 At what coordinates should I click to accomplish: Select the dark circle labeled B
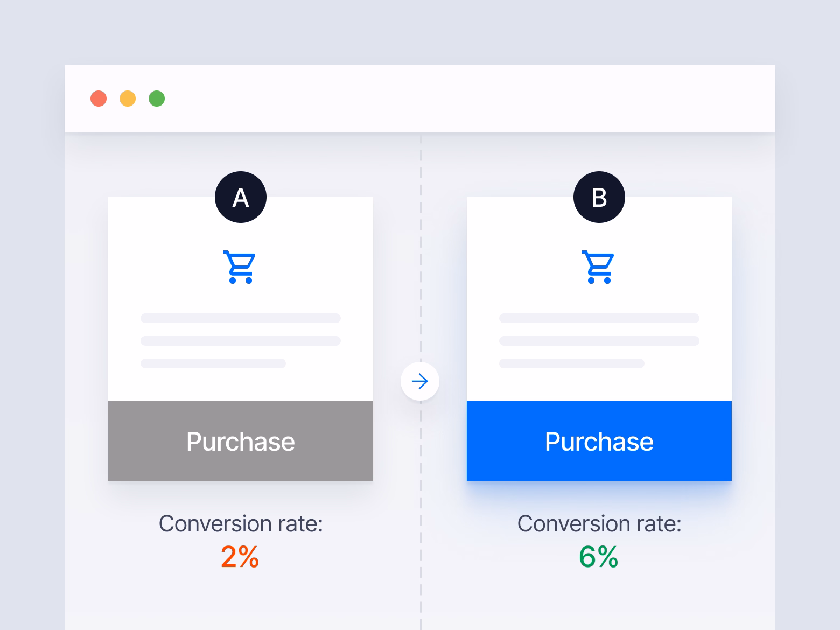pyautogui.click(x=599, y=197)
